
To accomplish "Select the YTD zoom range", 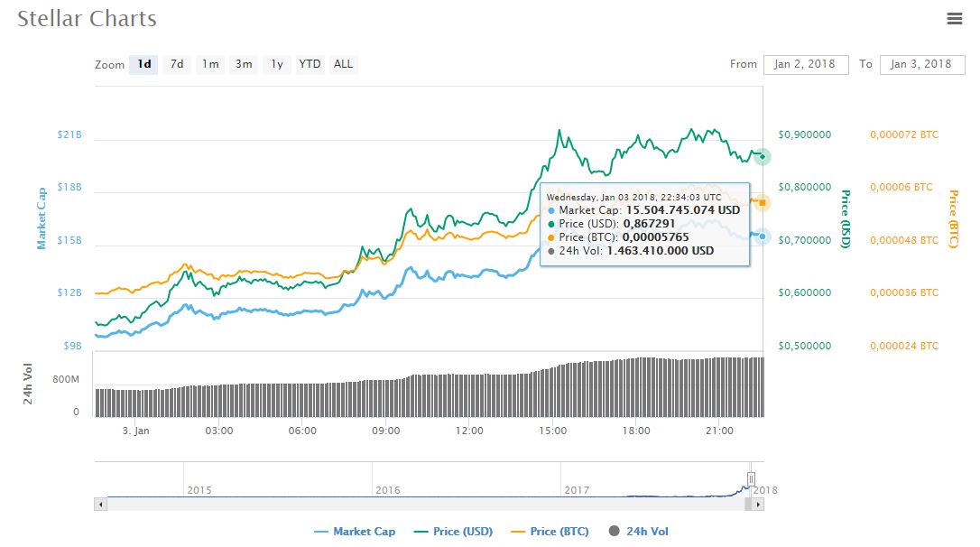I will (x=310, y=64).
